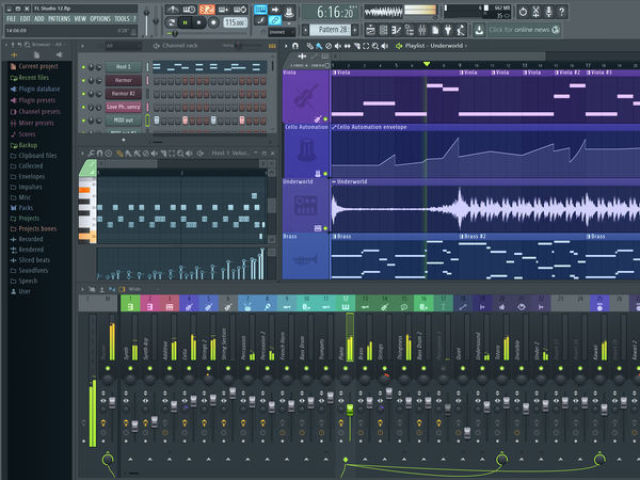This screenshot has width=640, height=480.
Task: Open Current project in browser
Action: pos(38,67)
